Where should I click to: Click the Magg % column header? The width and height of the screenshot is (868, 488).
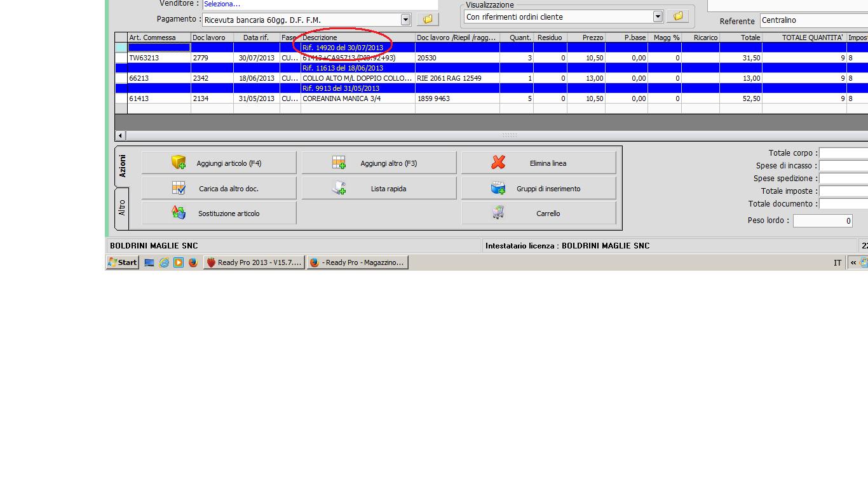[x=665, y=37]
